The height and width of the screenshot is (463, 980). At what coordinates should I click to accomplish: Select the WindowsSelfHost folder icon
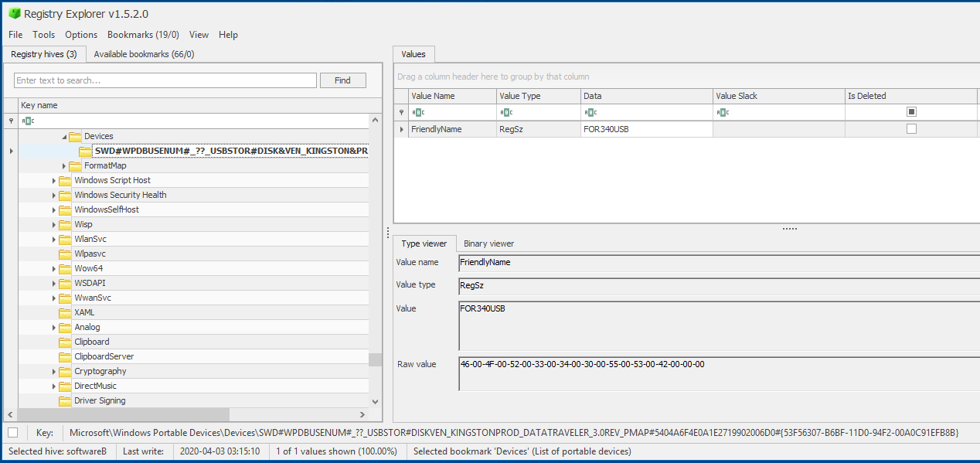[65, 210]
